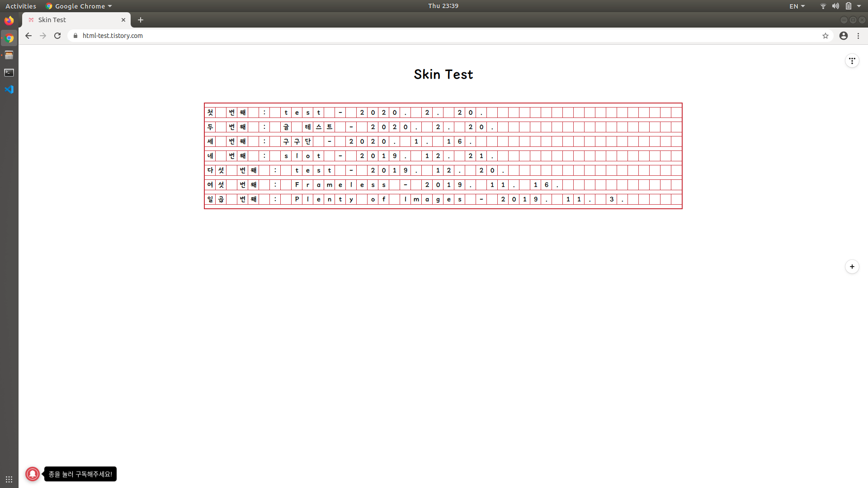Click the red subscription bell icon

[x=33, y=474]
